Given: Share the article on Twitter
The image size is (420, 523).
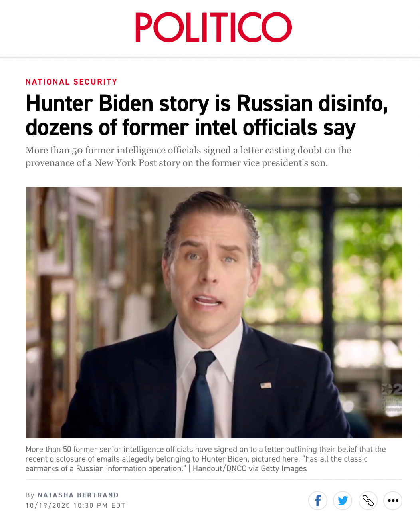Looking at the screenshot, I should tap(343, 500).
